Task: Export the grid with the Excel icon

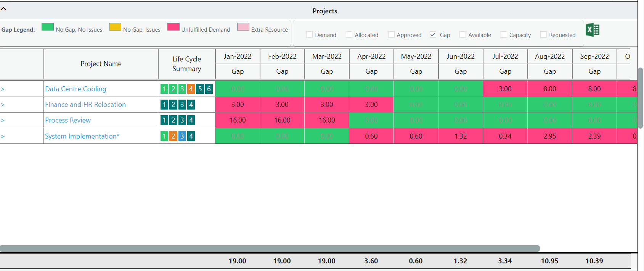Action: (593, 30)
